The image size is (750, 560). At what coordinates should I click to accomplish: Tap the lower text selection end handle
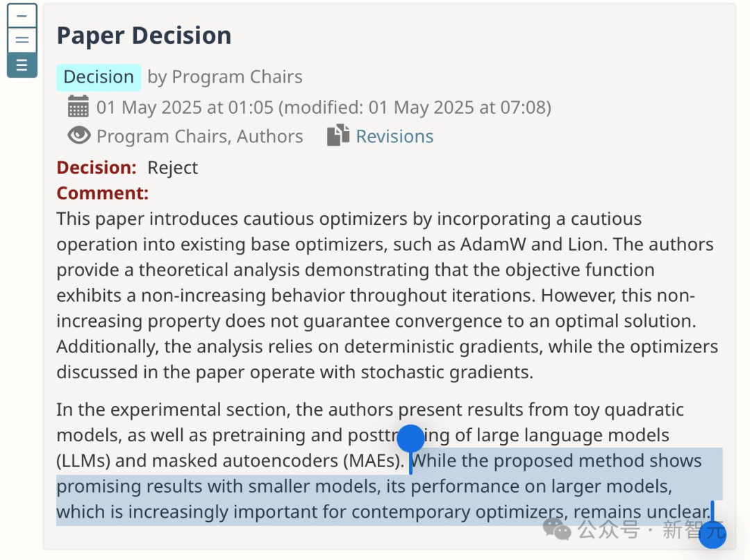pos(712,533)
